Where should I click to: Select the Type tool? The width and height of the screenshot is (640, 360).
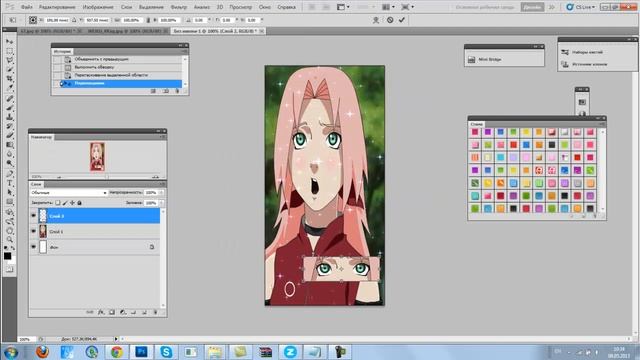coord(9,183)
